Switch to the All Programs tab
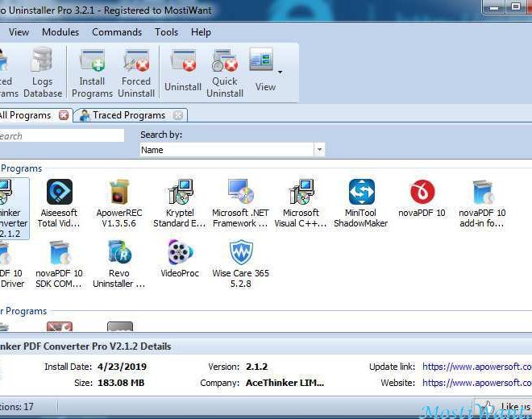This screenshot has width=532, height=419. [26, 115]
